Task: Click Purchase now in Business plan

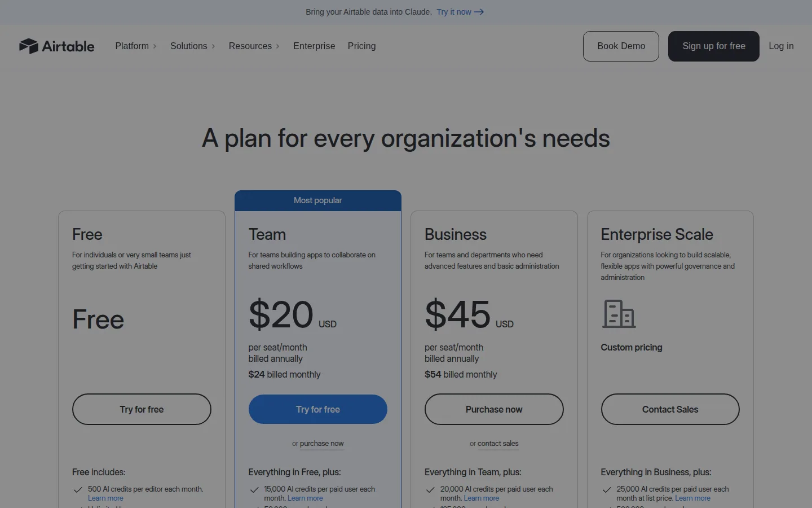Action: tap(494, 409)
